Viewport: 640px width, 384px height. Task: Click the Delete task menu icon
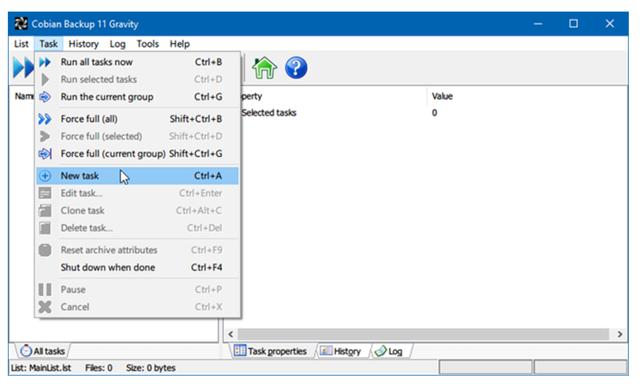coord(45,228)
